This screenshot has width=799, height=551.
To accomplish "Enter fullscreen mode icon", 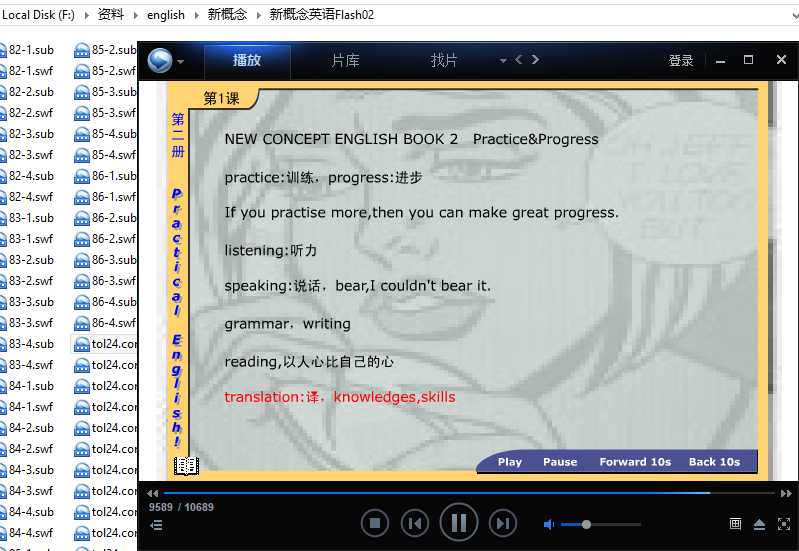I will coord(784,524).
